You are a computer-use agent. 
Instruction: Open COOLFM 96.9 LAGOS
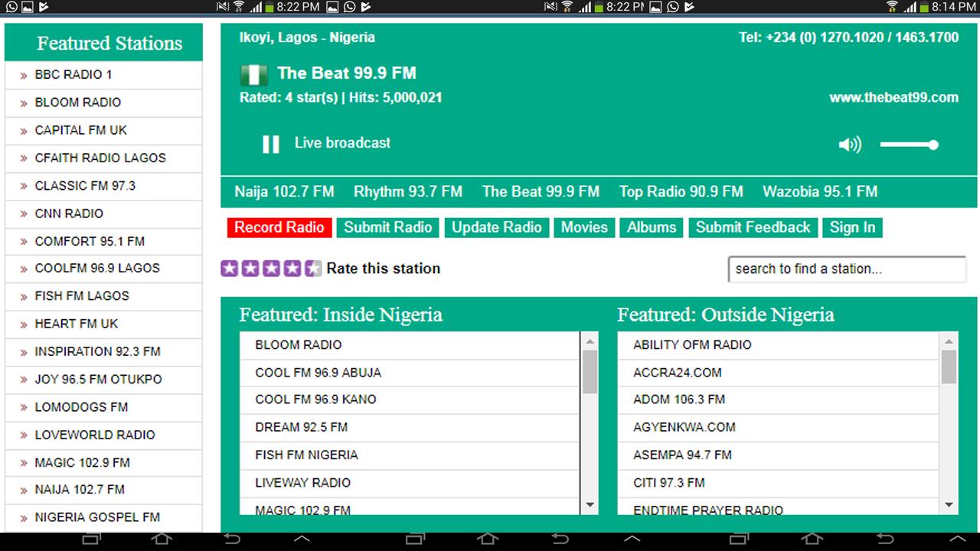(103, 269)
